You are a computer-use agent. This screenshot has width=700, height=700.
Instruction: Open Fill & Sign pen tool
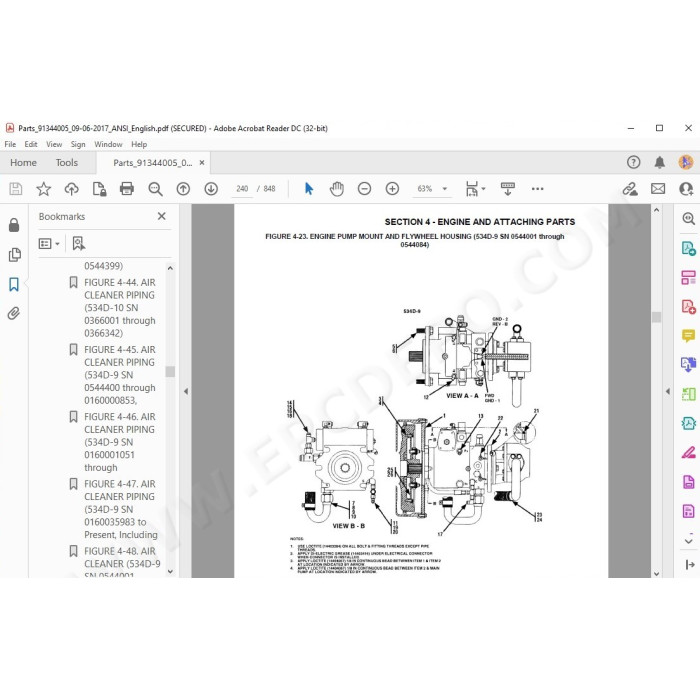[x=688, y=452]
